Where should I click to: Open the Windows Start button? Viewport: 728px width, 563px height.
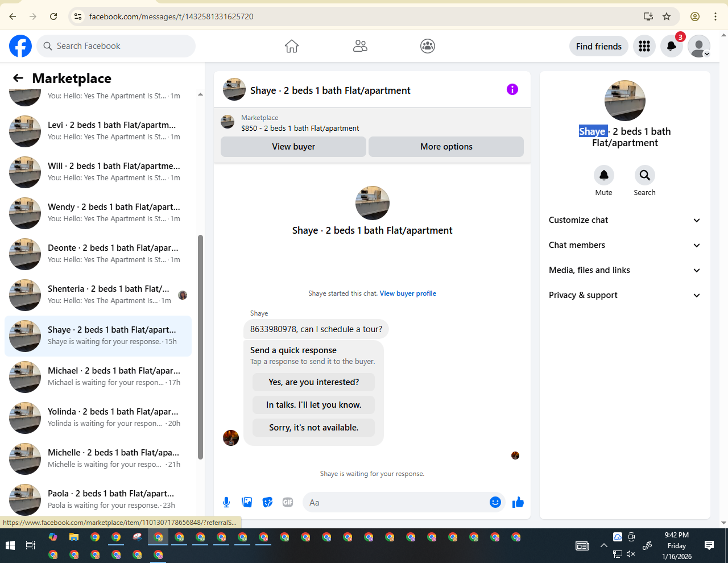tap(10, 545)
